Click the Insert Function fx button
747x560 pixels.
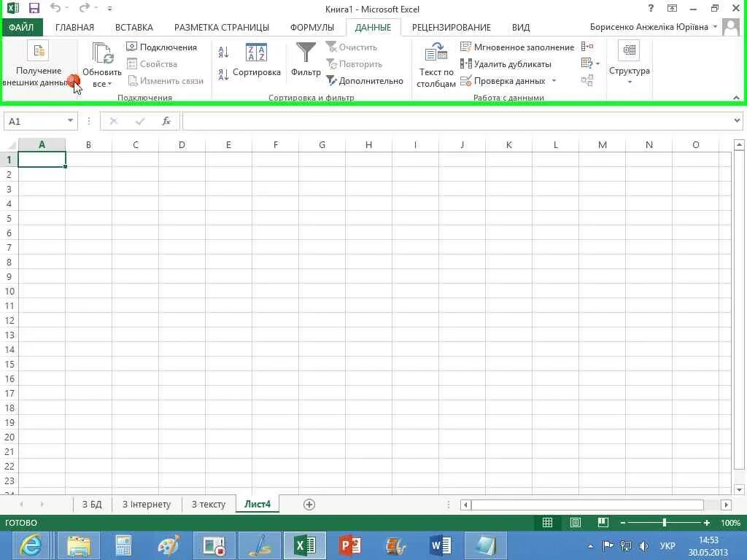(x=166, y=121)
